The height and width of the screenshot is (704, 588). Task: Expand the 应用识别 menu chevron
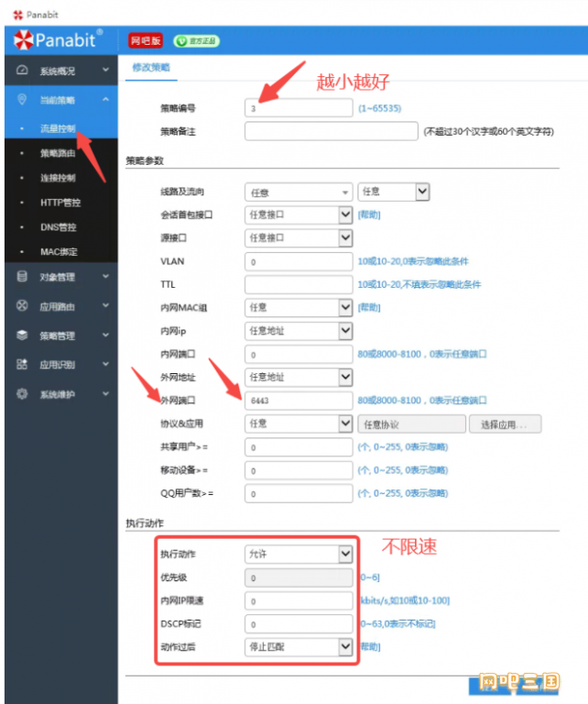pyautogui.click(x=105, y=364)
